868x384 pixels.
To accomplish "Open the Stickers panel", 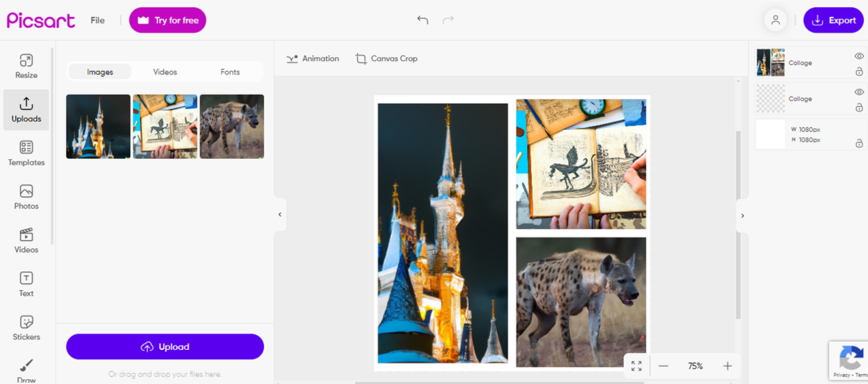I will 26,327.
